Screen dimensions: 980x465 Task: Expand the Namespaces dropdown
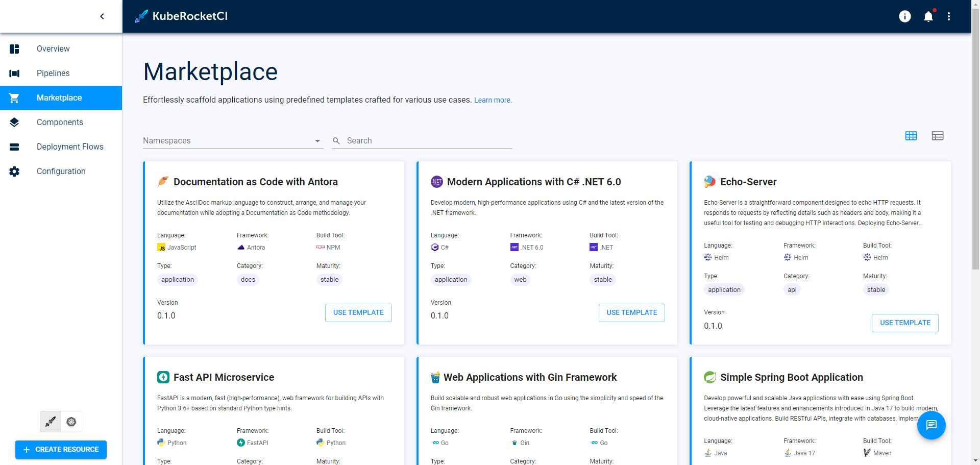233,140
